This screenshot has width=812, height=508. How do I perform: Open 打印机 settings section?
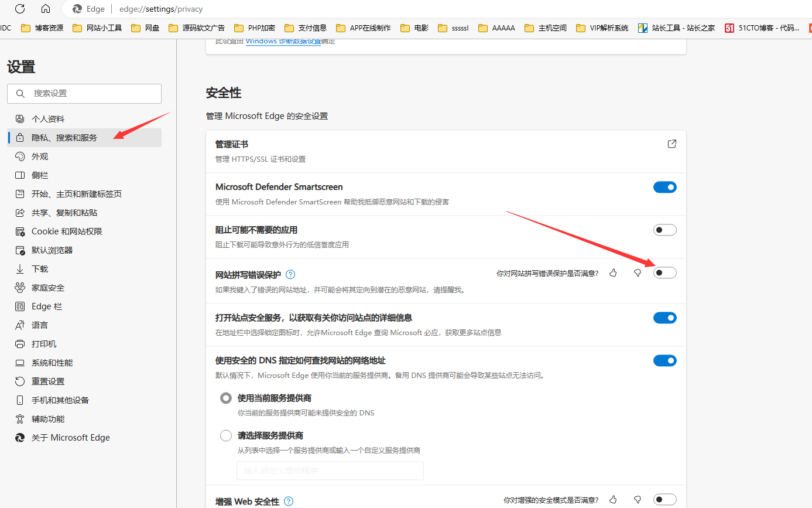tap(84, 344)
